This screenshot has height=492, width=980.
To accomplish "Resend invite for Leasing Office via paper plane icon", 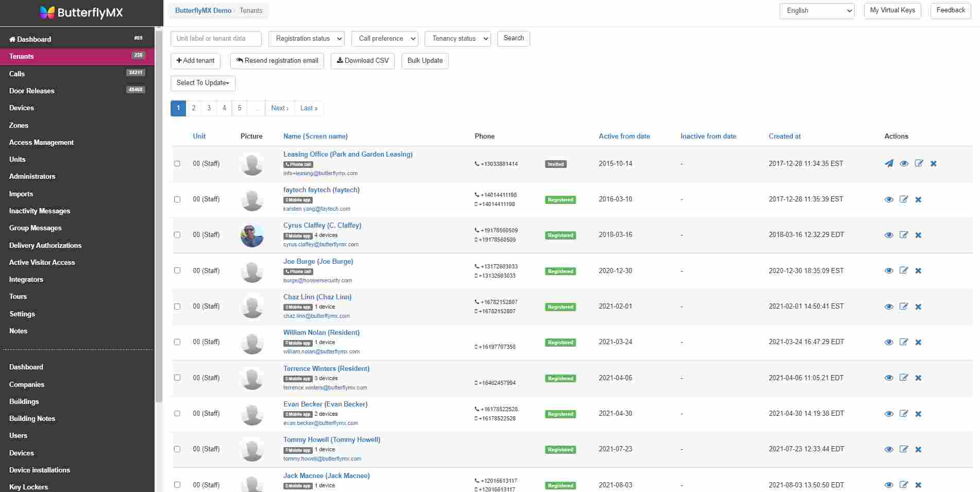I will click(888, 163).
